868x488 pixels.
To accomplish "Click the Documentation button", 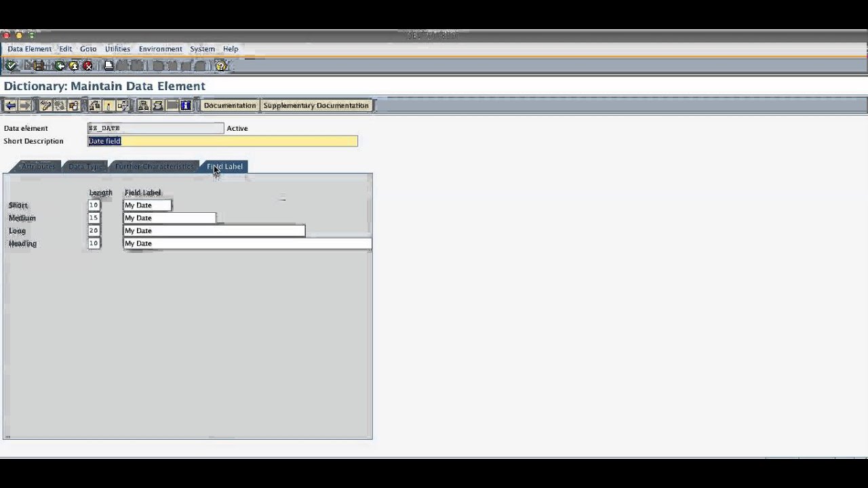I will tap(230, 106).
